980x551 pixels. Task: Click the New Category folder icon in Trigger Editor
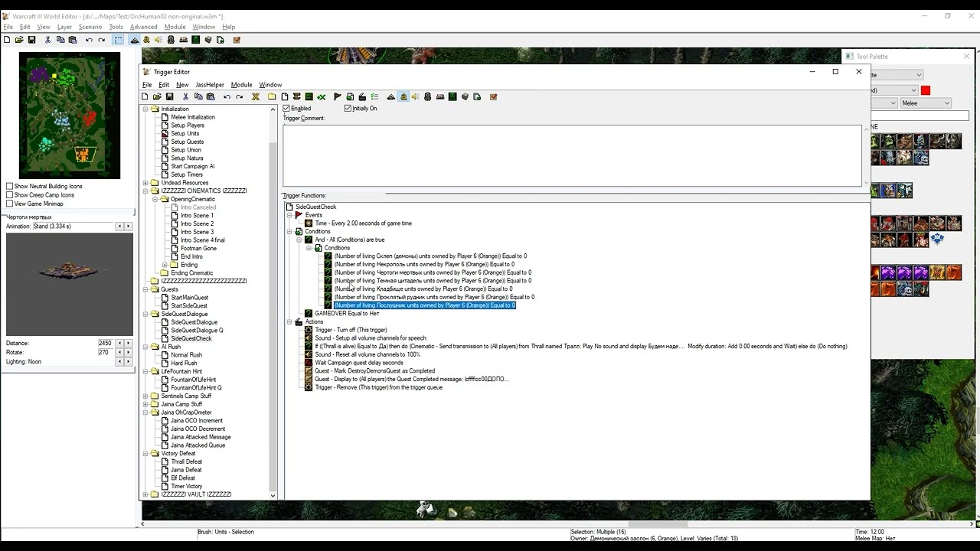pyautogui.click(x=272, y=96)
